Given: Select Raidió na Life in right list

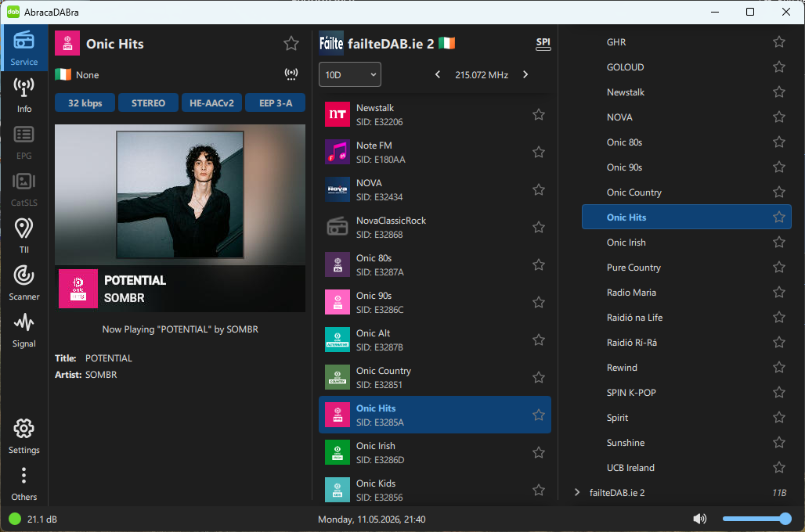Looking at the screenshot, I should click(x=687, y=317).
